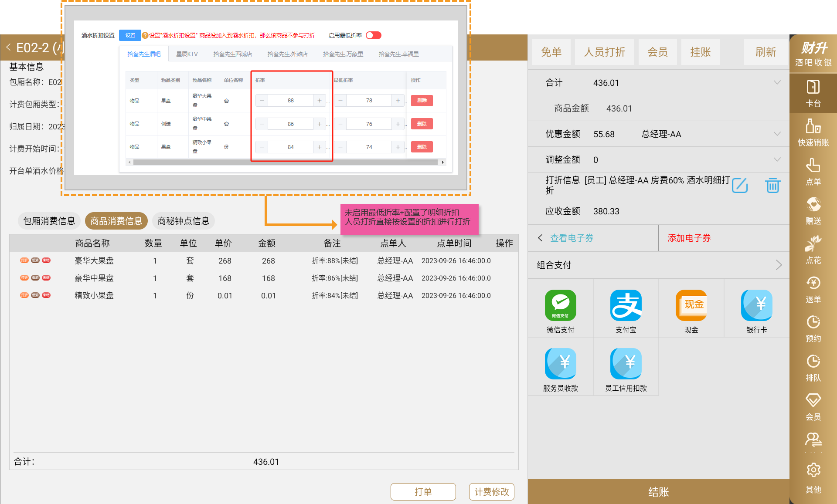The width and height of the screenshot is (837, 504).
Task: Select the 拾叁先生西城店 tab
Action: (x=232, y=54)
